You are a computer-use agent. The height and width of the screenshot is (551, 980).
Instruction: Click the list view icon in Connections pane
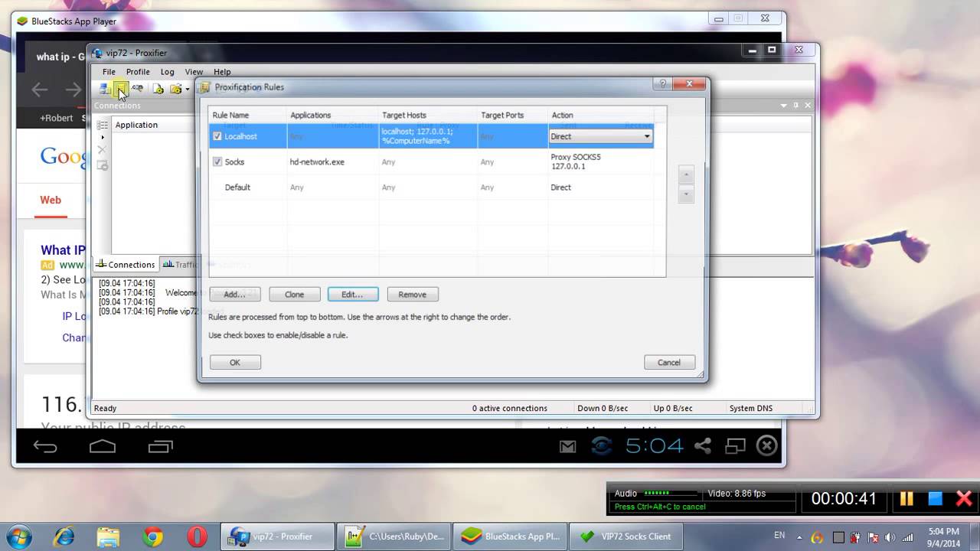tap(103, 125)
